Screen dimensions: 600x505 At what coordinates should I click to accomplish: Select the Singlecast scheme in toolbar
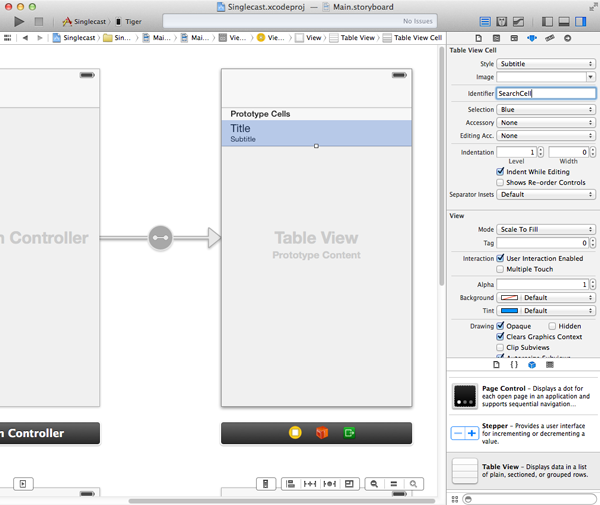84,22
